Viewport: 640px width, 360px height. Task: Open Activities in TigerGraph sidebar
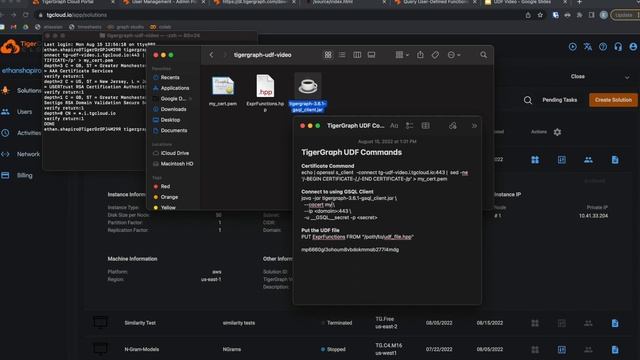21,133
